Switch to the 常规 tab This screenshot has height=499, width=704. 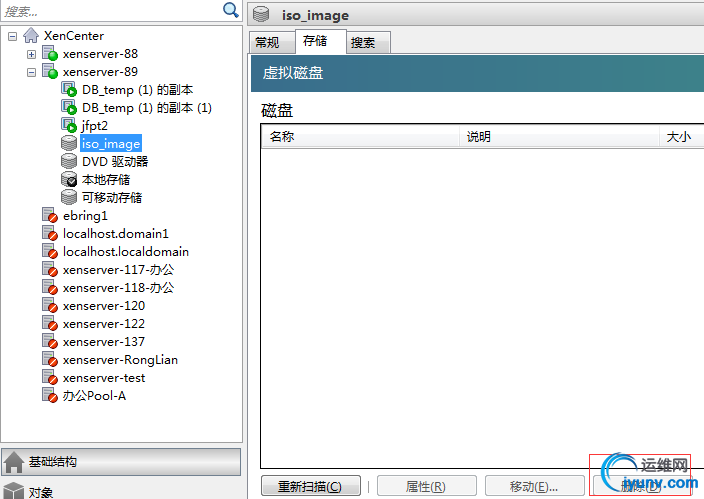coord(272,43)
